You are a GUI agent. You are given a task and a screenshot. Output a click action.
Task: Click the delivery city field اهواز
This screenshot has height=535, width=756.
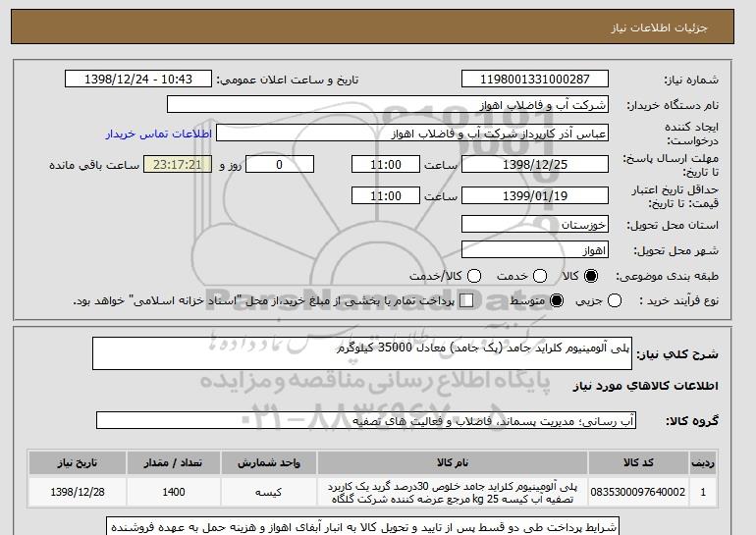(535, 250)
